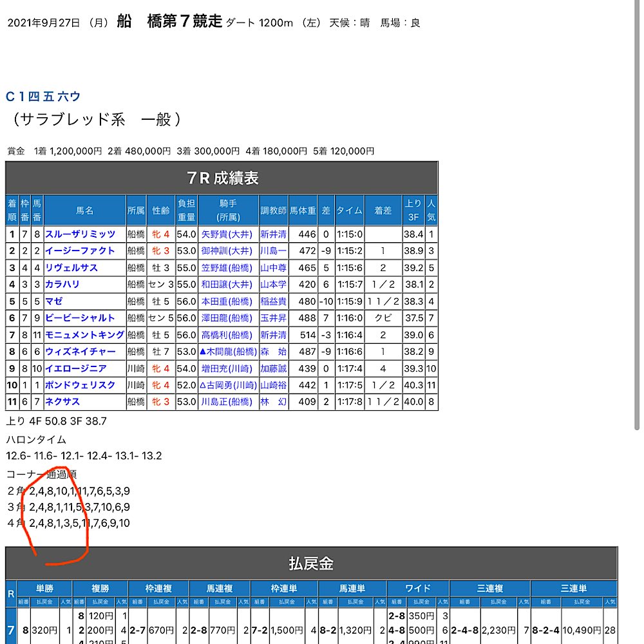The image size is (644, 644).
Task: Open jockey link 高橋利(船橋)
Action: [x=227, y=335]
